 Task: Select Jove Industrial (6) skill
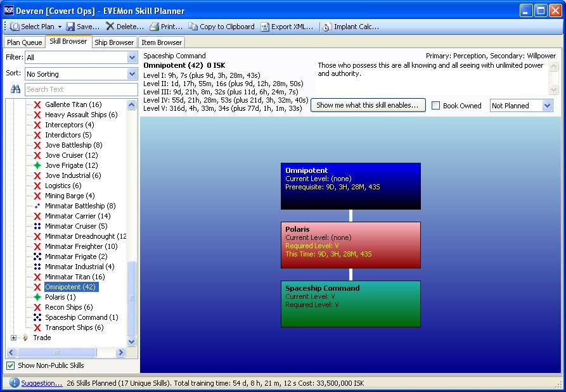(73, 175)
